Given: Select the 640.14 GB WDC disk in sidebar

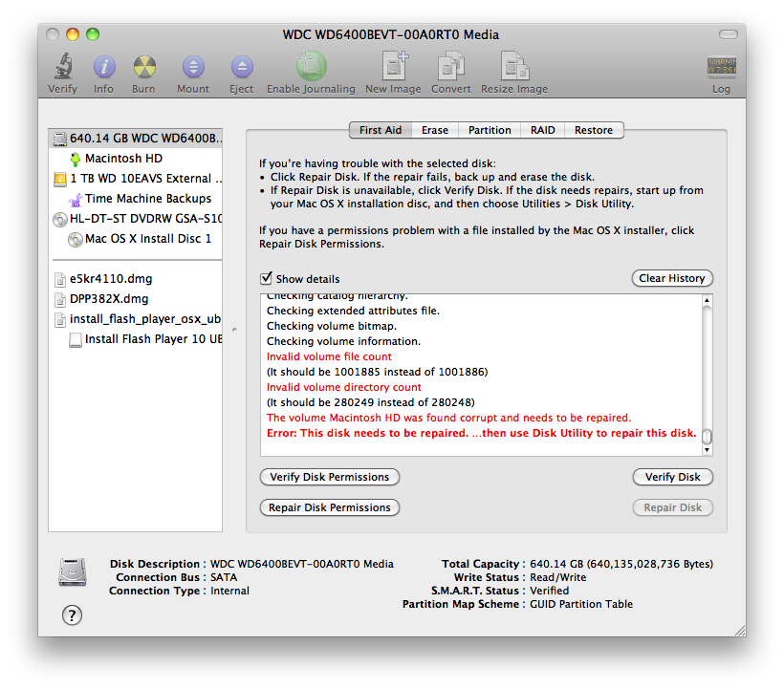Looking at the screenshot, I should 136,138.
